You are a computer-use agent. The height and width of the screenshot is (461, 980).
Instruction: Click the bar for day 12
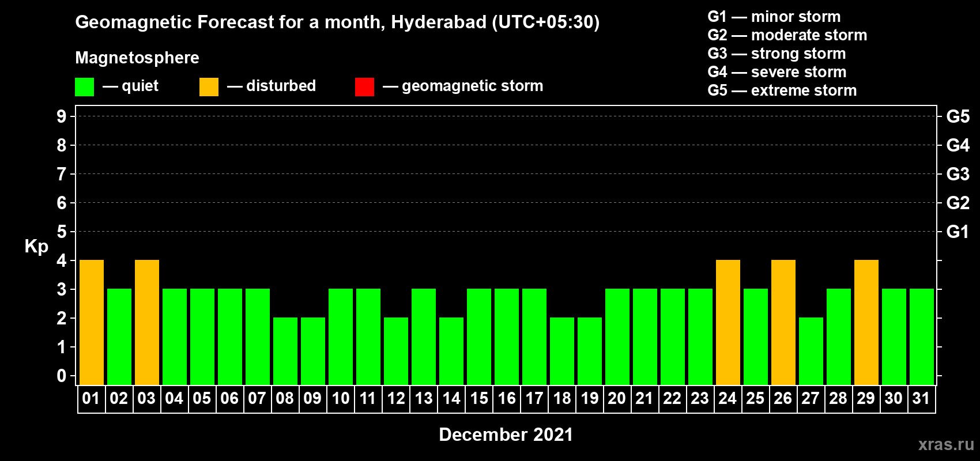[396, 351]
